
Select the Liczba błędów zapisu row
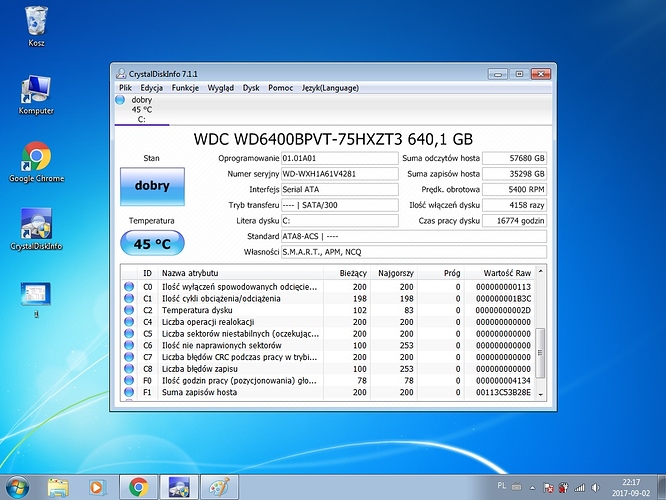pos(328,369)
